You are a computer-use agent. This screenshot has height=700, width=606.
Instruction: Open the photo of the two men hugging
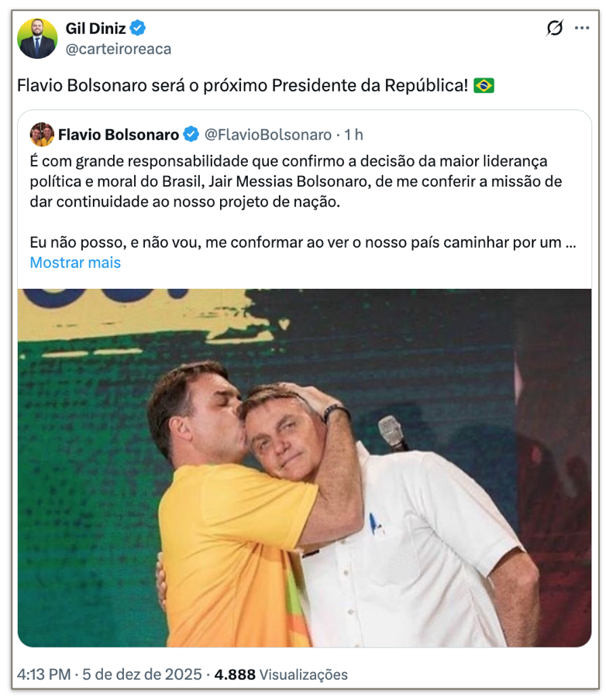click(304, 468)
